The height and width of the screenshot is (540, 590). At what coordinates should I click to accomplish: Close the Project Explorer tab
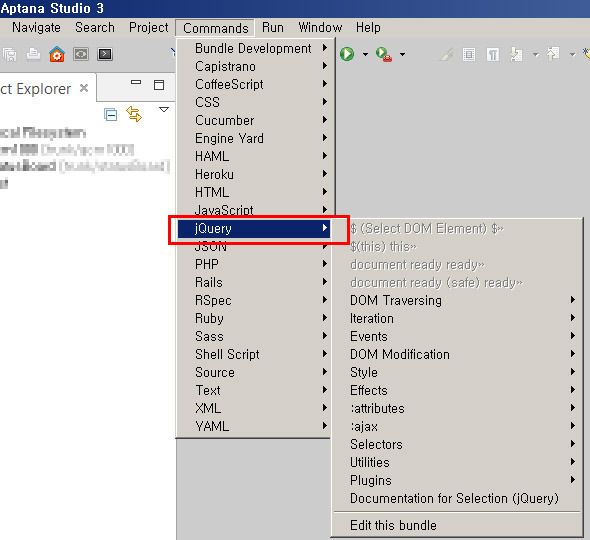click(x=84, y=88)
